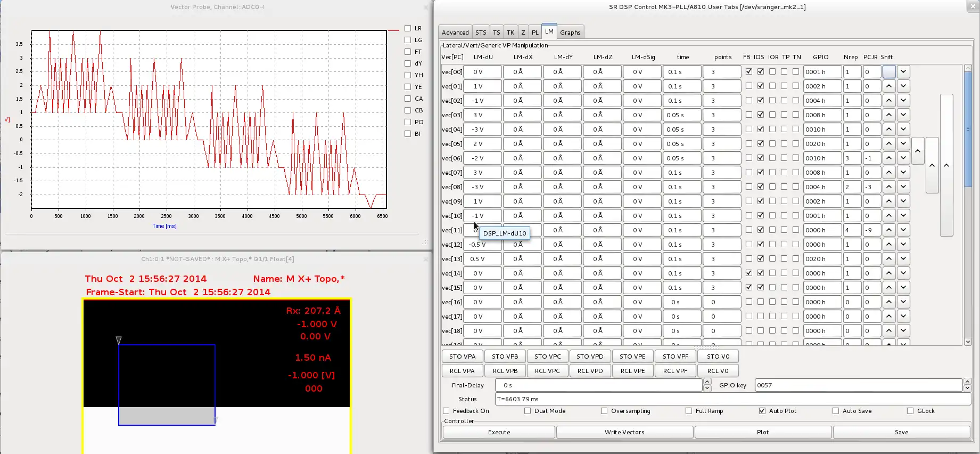This screenshot has width=980, height=454.
Task: Toggle the LR channel checkbox beside the graph
Action: click(x=408, y=28)
